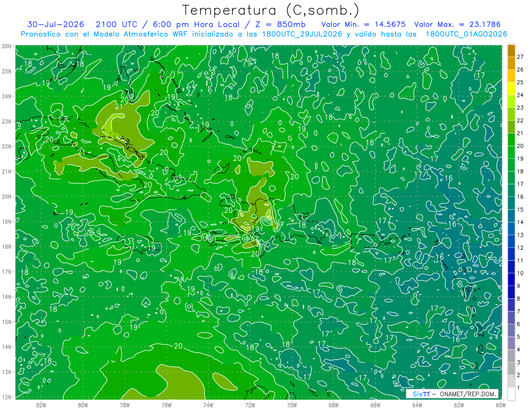Click the latitude label '21N'
The width and height of the screenshot is (532, 411).
(x=6, y=171)
